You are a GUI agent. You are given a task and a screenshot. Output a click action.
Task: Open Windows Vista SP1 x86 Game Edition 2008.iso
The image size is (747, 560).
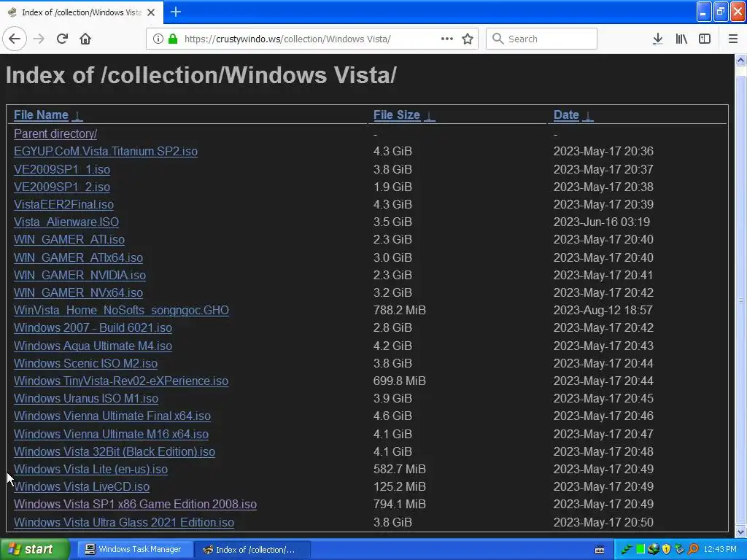[x=135, y=505]
